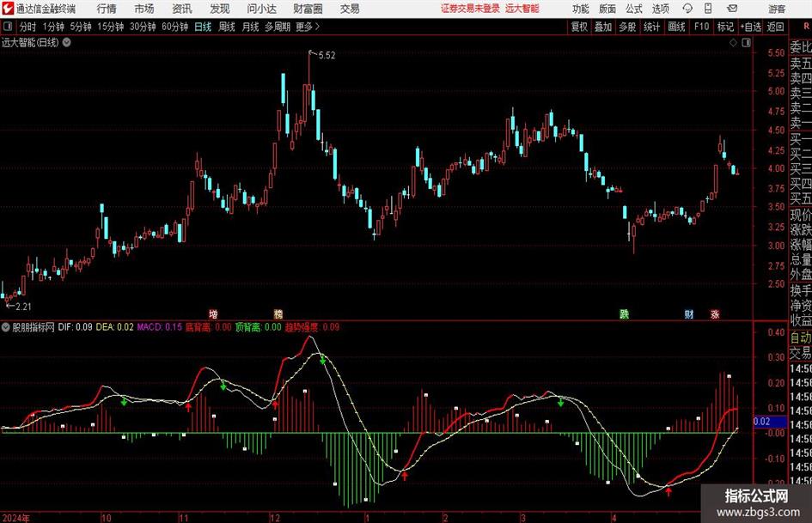Open the 发现 menu
The image size is (812, 523).
pos(220,9)
